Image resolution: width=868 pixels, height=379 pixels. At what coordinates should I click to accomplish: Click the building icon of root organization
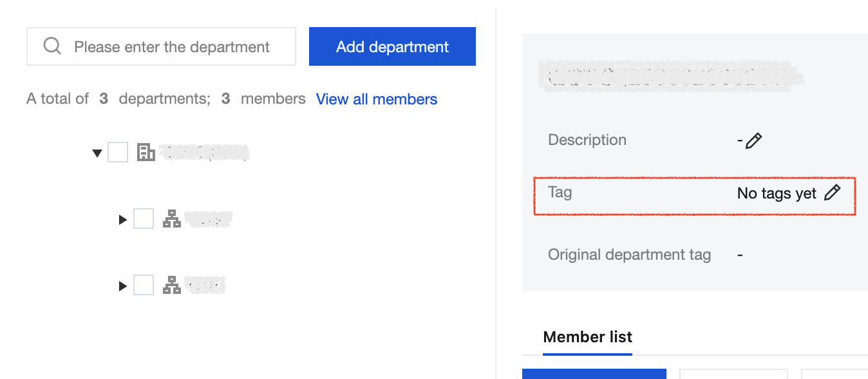pyautogui.click(x=146, y=153)
